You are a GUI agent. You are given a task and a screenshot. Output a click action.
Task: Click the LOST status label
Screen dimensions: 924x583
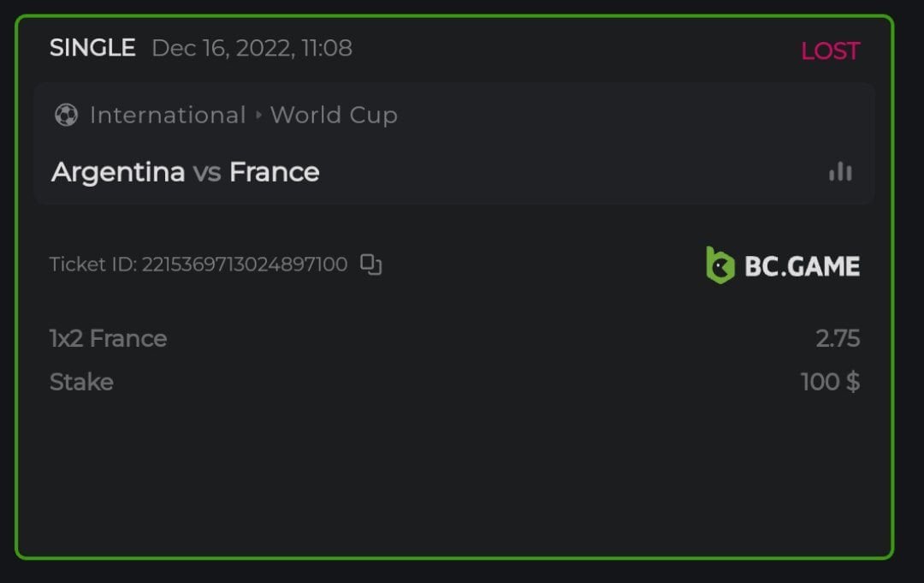[830, 51]
